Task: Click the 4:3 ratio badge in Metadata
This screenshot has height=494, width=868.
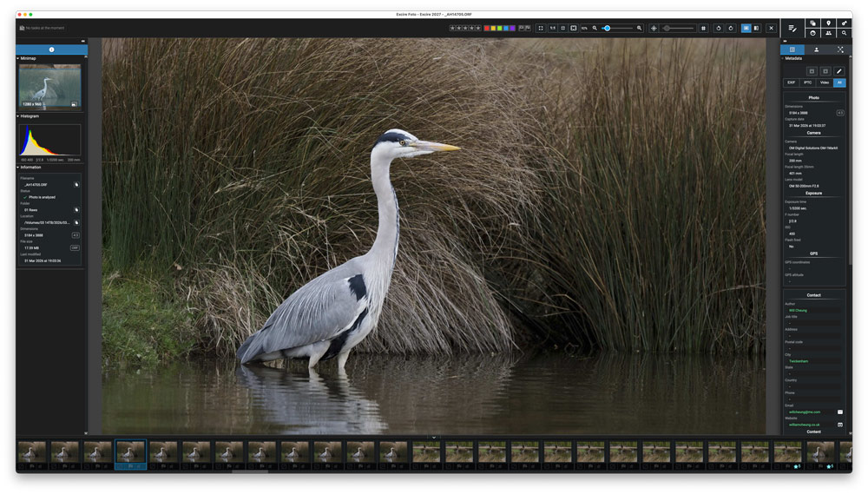Action: point(839,113)
